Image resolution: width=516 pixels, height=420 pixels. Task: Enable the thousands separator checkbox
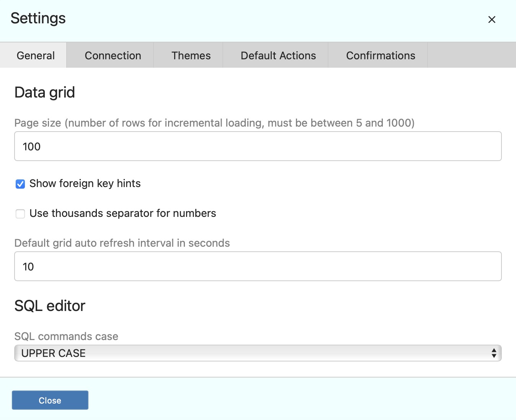tap(20, 214)
